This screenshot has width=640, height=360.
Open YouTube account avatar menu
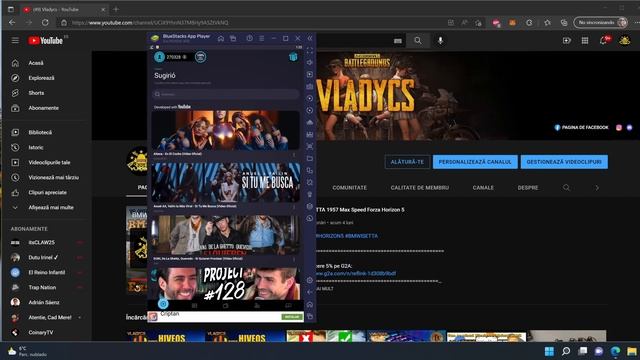click(624, 40)
